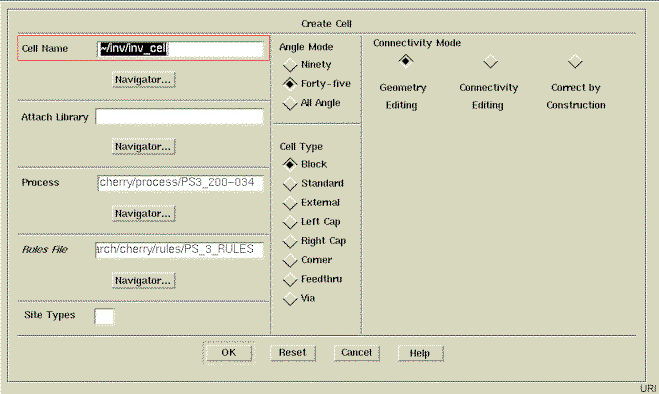Enable Connectivity Editing mode
659x394 pixels.
click(x=490, y=61)
